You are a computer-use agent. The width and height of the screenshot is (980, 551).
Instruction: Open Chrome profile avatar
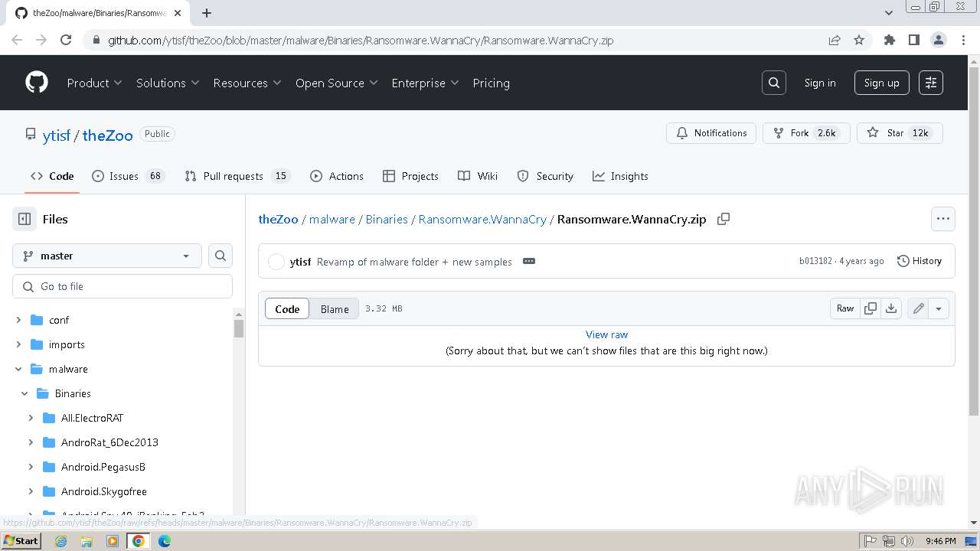coord(939,40)
